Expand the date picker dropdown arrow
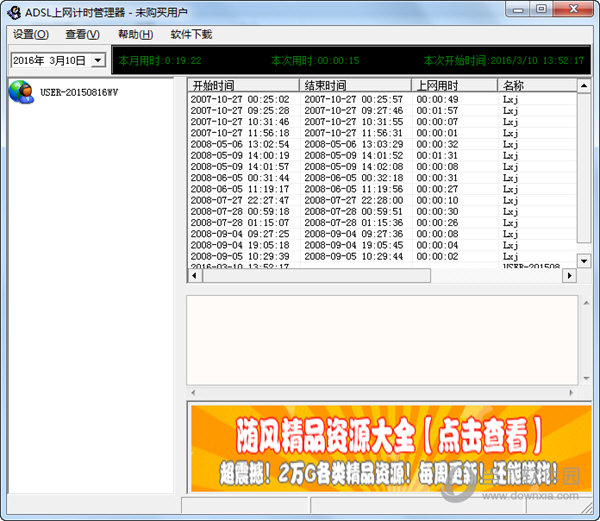 click(x=98, y=60)
